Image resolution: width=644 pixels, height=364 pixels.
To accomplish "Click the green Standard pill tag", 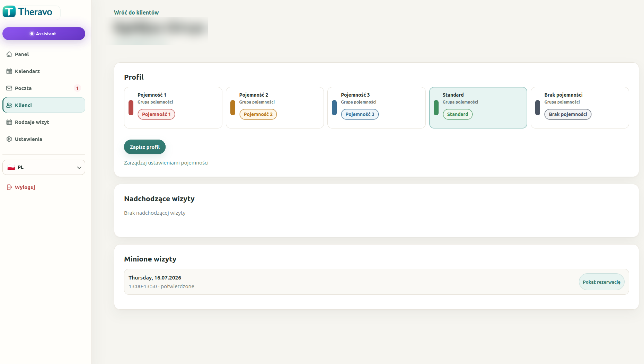I will coord(458,114).
